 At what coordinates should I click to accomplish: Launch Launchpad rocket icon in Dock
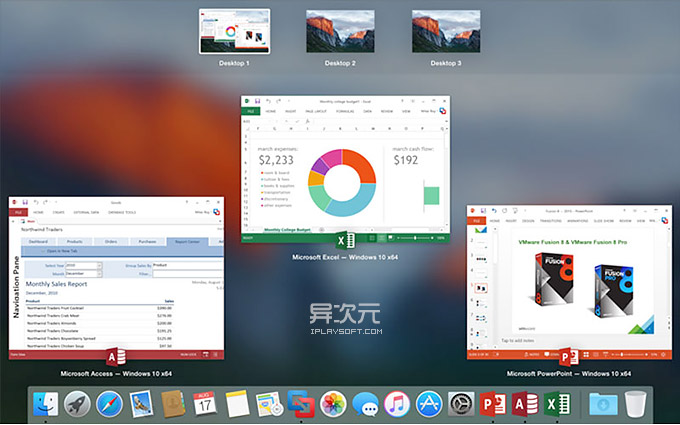[x=77, y=404]
